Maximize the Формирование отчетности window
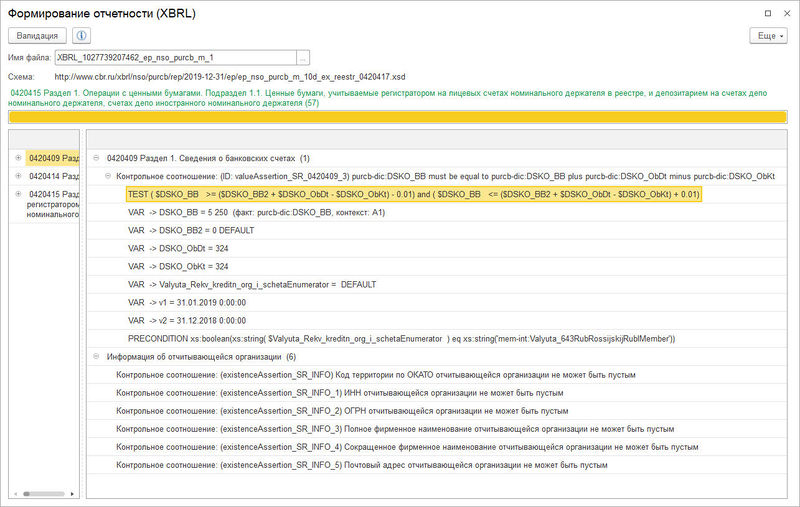The height and width of the screenshot is (507, 800). coord(767,13)
